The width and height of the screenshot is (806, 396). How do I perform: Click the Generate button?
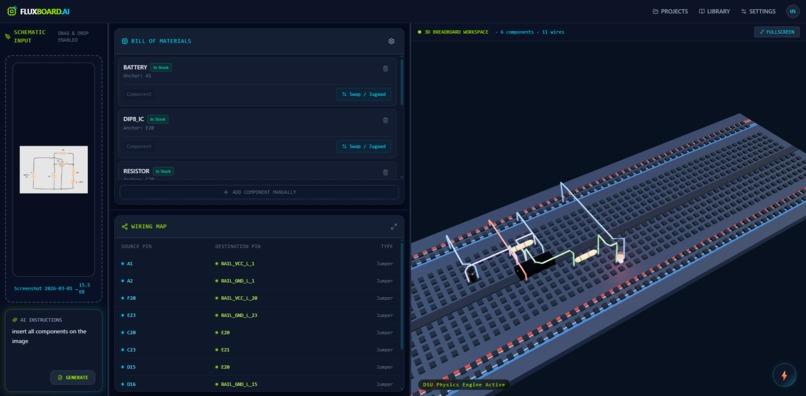(x=73, y=377)
